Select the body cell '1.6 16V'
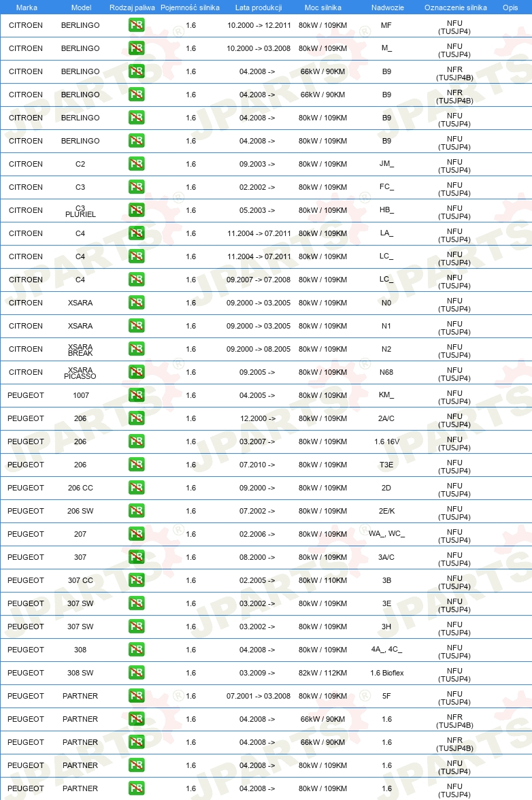 tap(386, 441)
